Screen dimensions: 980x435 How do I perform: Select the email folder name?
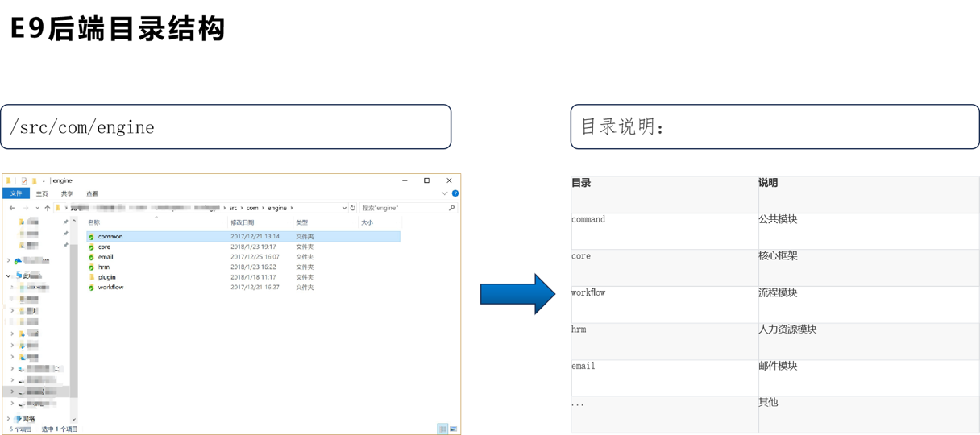[106, 257]
